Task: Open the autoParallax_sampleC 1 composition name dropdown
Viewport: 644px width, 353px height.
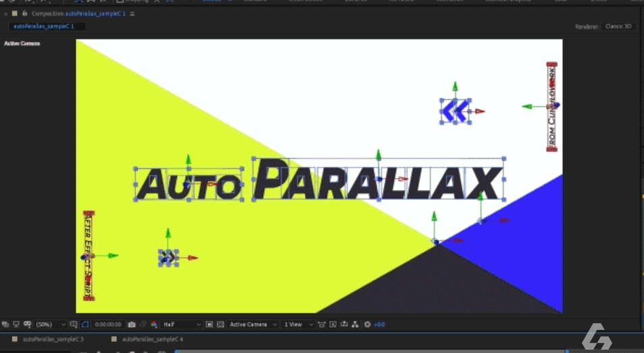Action: [95, 14]
